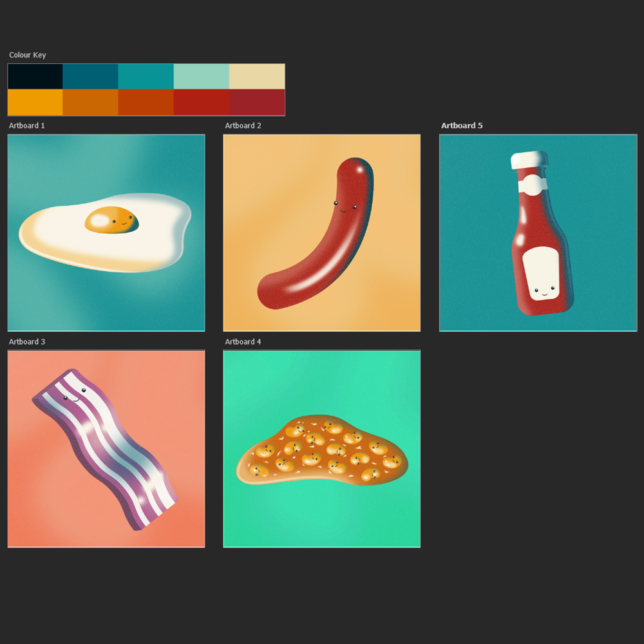
Task: Choose the dark maroon swatch
Action: (257, 102)
